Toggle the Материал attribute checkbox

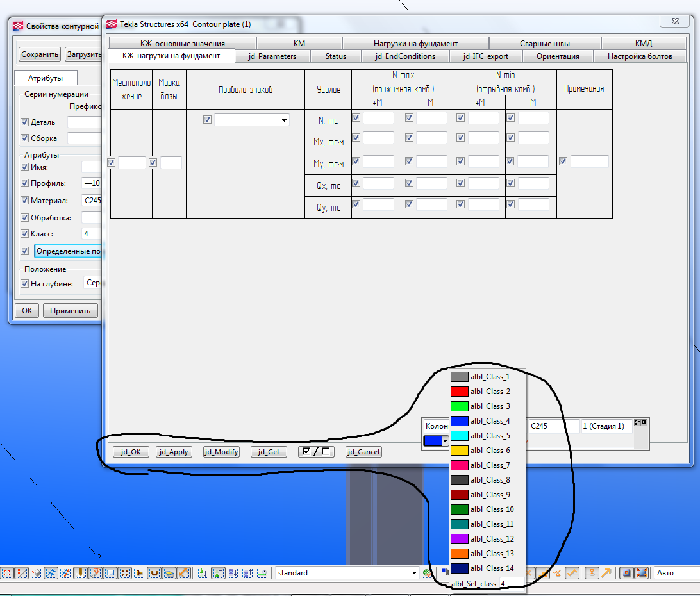pyautogui.click(x=25, y=201)
